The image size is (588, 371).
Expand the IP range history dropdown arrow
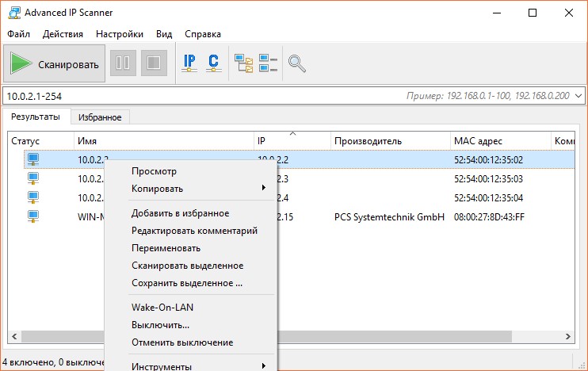point(578,96)
